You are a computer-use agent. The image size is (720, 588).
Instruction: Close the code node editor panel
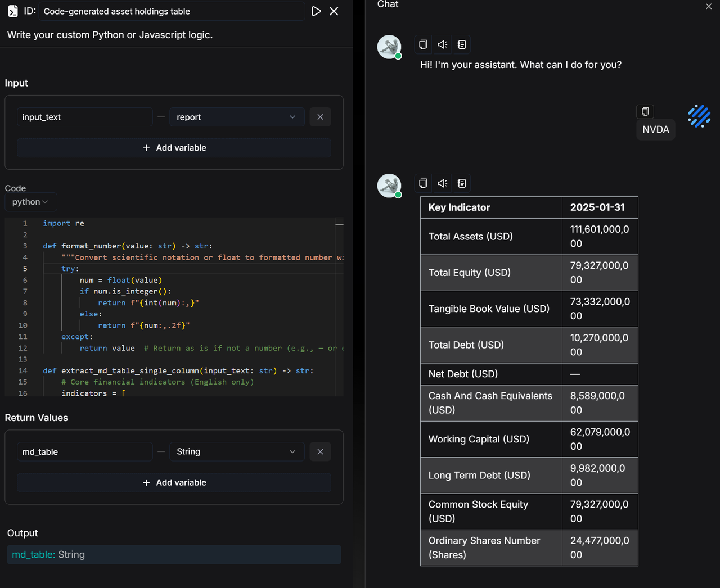(334, 11)
